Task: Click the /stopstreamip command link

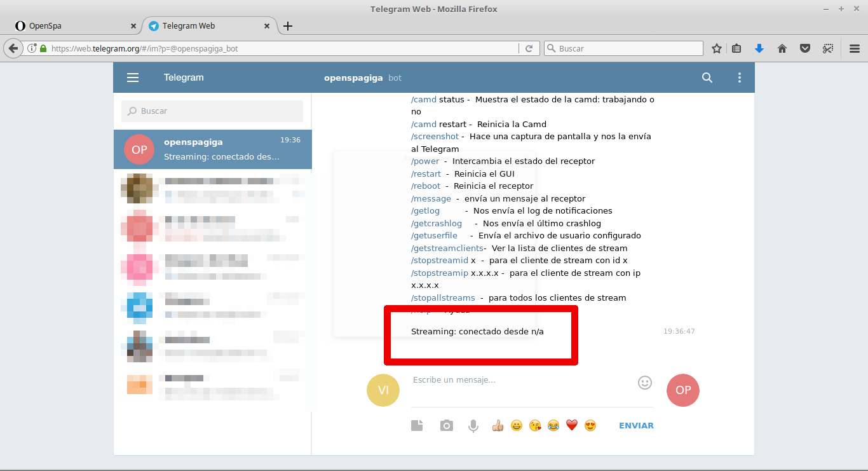Action: (440, 273)
